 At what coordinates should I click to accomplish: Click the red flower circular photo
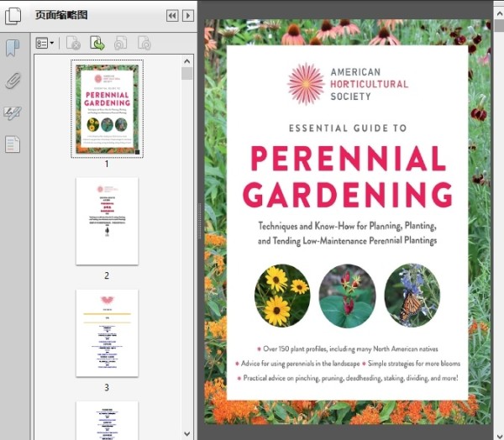347,296
